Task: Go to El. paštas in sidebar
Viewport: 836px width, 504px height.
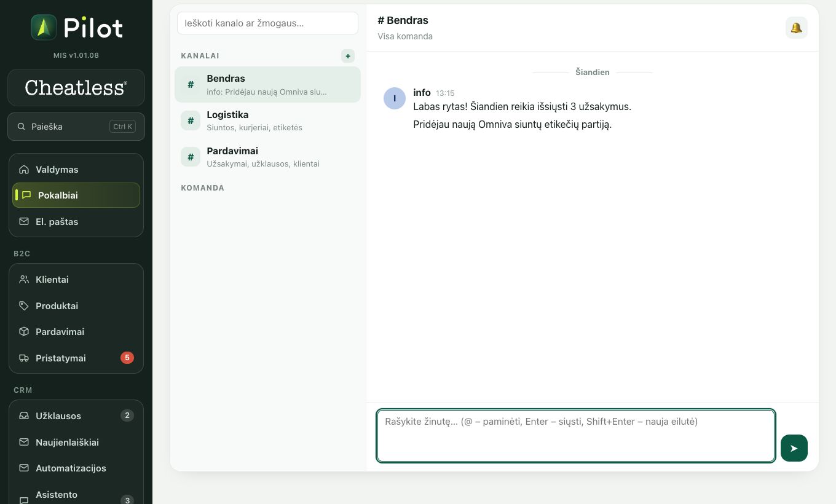Action: coord(76,221)
